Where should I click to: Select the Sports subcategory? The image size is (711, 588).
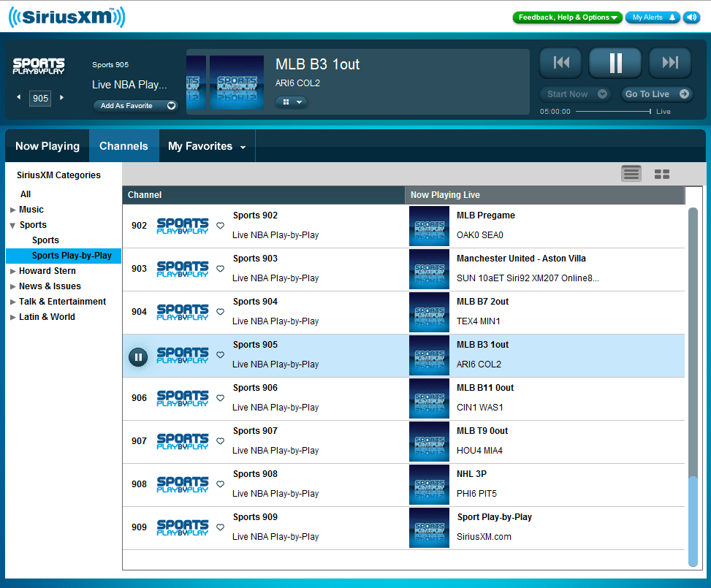[x=45, y=240]
